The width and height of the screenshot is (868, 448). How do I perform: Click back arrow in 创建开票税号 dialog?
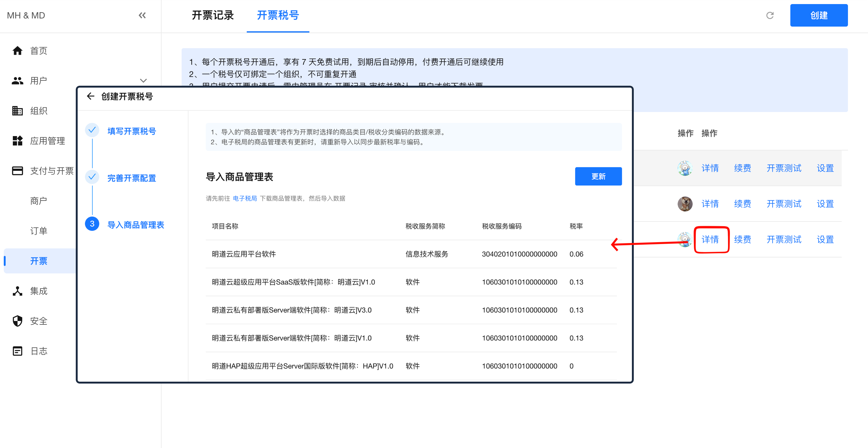pyautogui.click(x=90, y=97)
